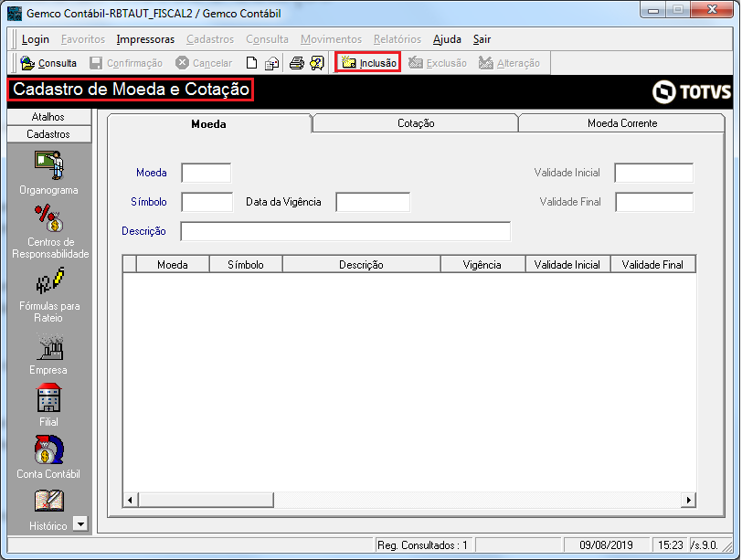
Task: Switch to the Moeda Corrente tab
Action: point(621,123)
